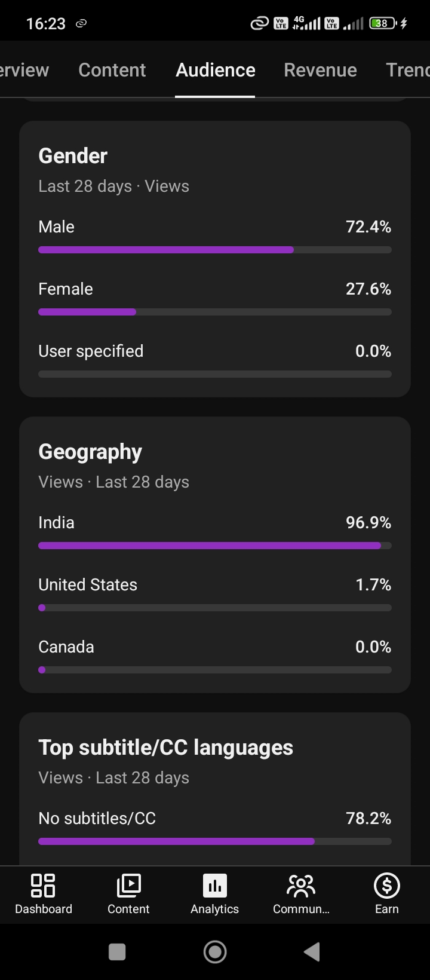Switch to the Revenue tab
Viewport: 430px width, 980px height.
click(x=320, y=70)
